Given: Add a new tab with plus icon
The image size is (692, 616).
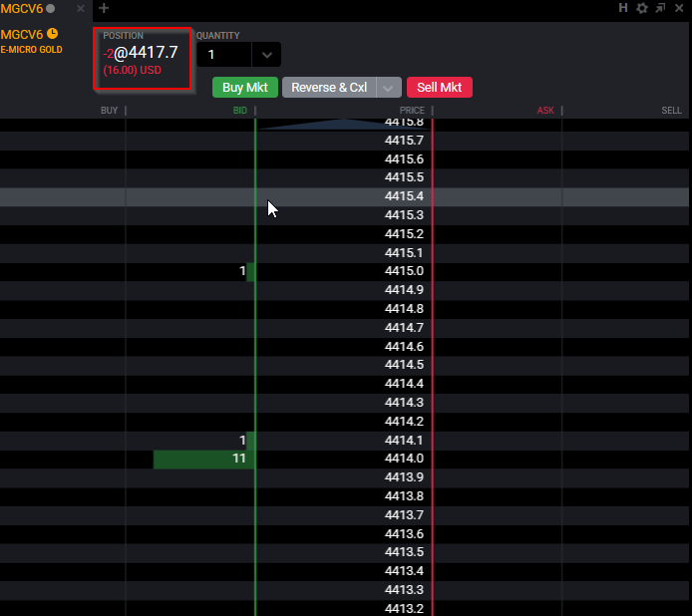Looking at the screenshot, I should 104,8.
